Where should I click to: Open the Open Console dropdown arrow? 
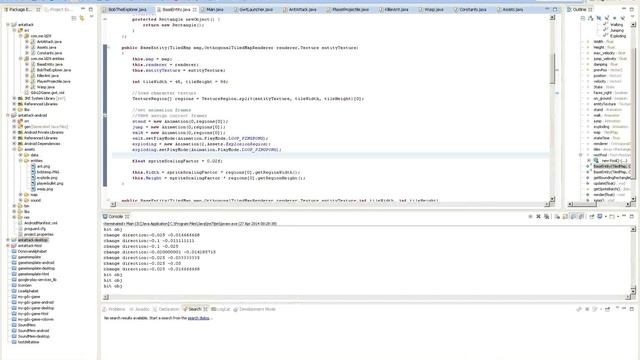618,216
